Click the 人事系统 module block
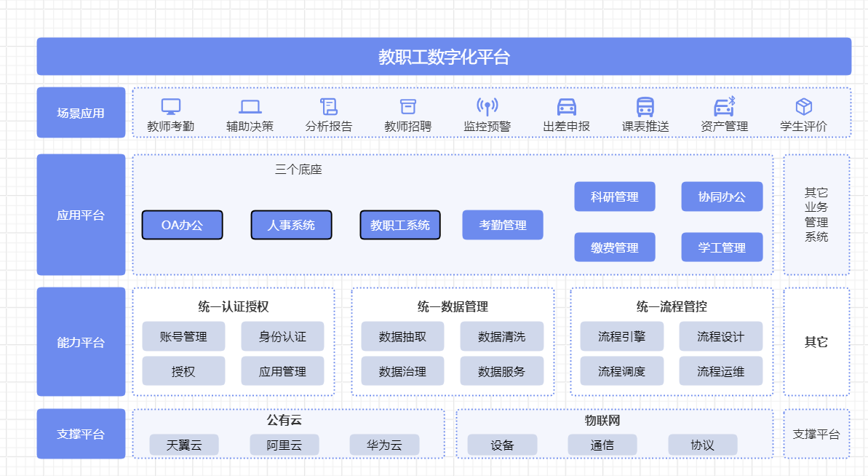Screen dimensions: 868x476 point(292,224)
